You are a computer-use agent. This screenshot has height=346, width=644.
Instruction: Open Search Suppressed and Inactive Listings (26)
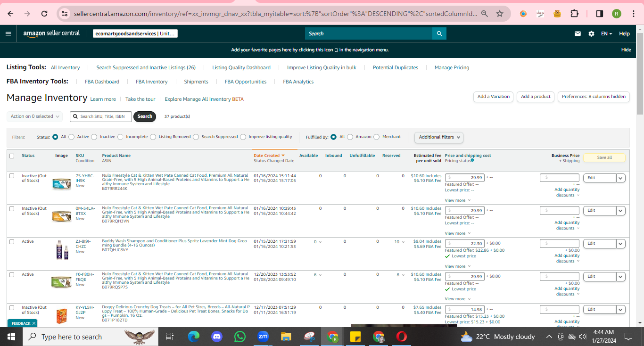pyautogui.click(x=146, y=68)
